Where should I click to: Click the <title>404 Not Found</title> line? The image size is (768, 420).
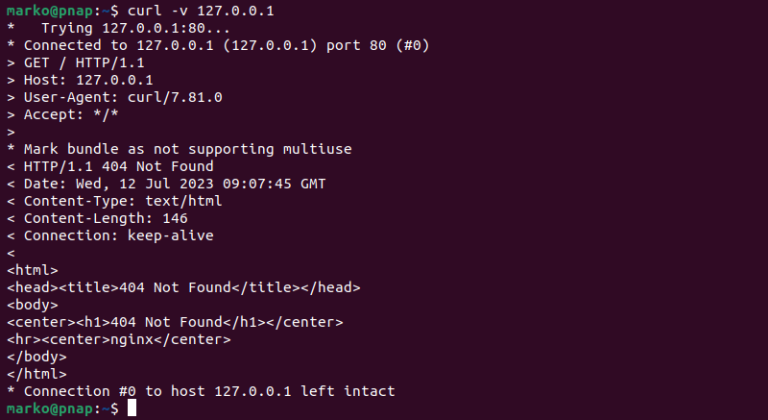click(184, 287)
